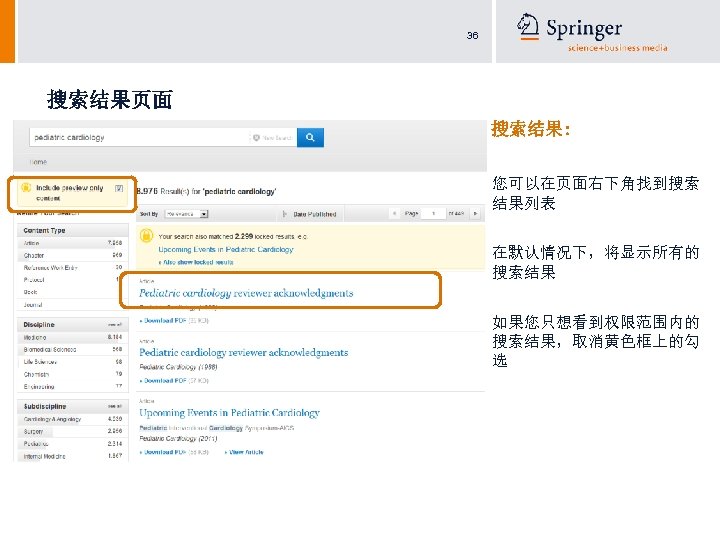Screen dimensions: 720x540
Task: Filter Discipline by Biomedical Sciences
Action: pyautogui.click(x=73, y=350)
